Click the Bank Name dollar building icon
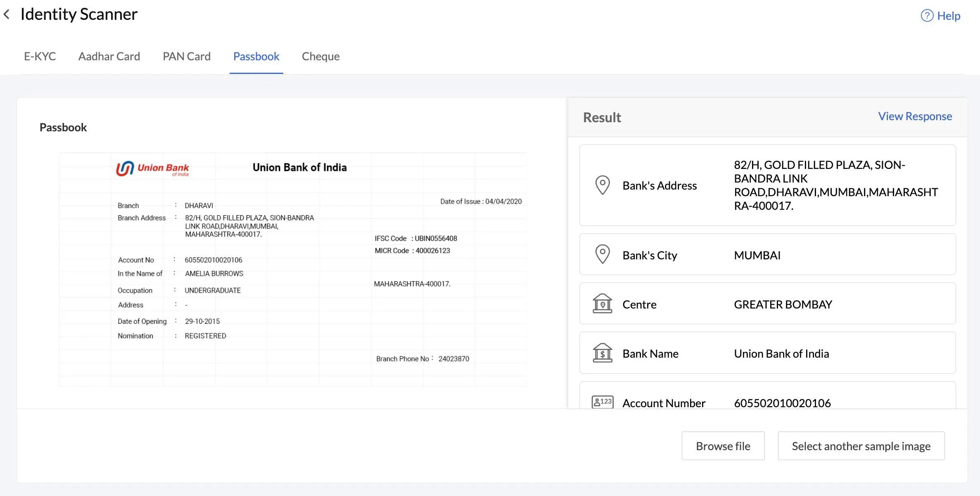980x496 pixels. tap(602, 353)
